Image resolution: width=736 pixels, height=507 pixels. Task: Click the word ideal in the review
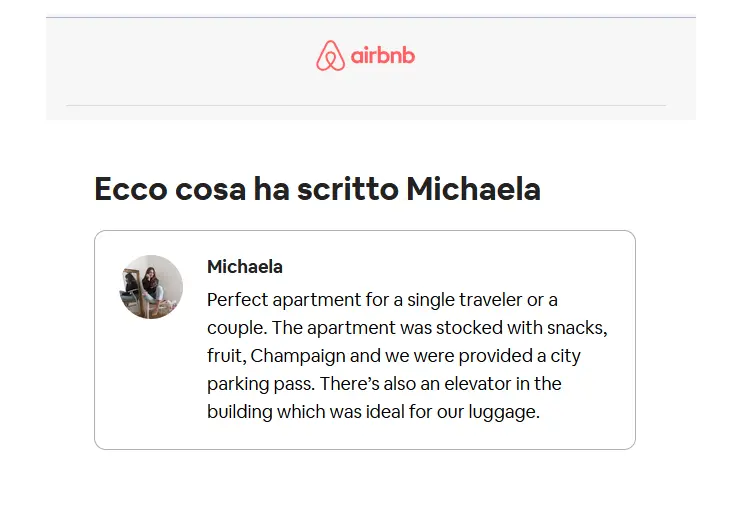click(x=385, y=412)
